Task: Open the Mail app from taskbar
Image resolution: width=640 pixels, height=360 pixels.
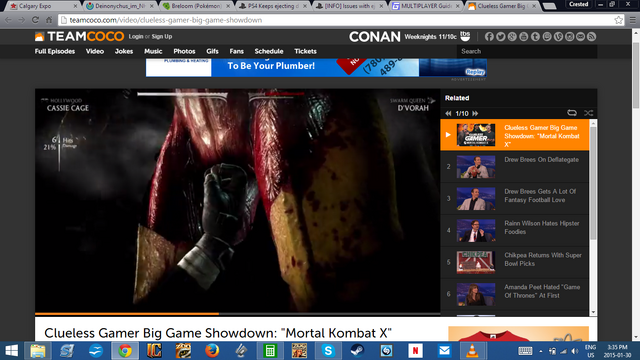Action: (x=444, y=351)
